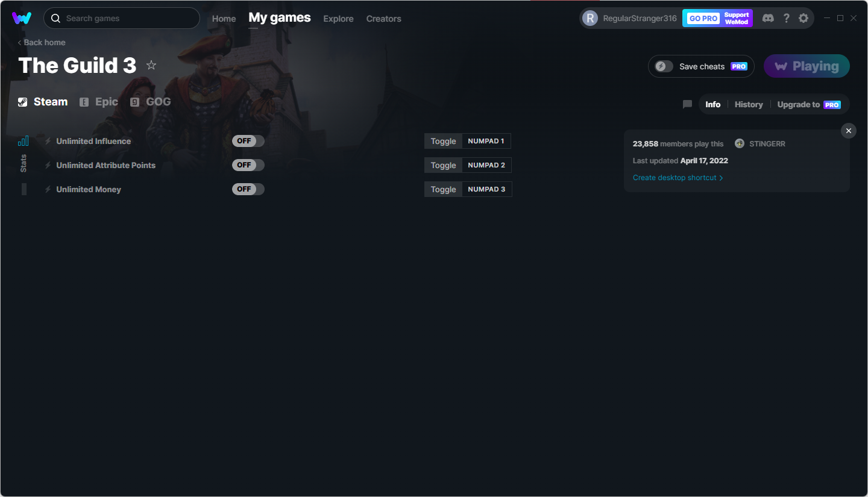The width and height of the screenshot is (868, 497).
Task: Change the NUMPAD 3 hotkey
Action: [x=487, y=189]
